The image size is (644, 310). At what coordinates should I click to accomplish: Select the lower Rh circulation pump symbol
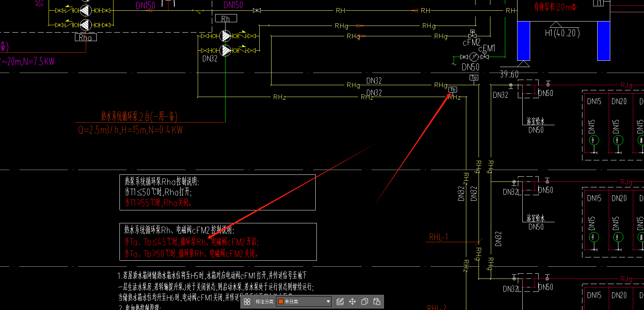point(225,50)
